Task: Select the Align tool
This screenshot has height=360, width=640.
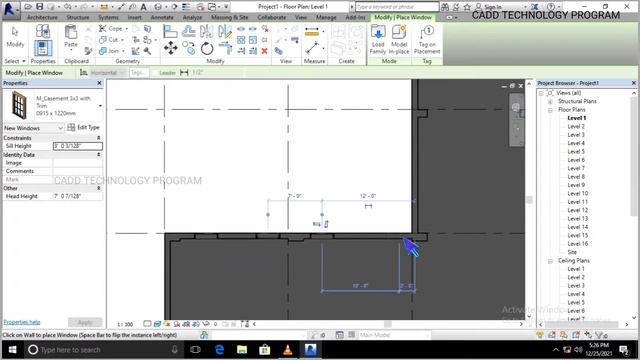Action: pyautogui.click(x=170, y=31)
